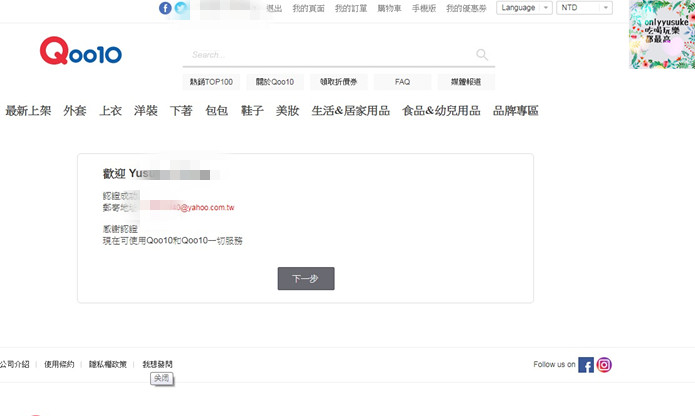Select 美妝 category menu
The width and height of the screenshot is (695, 416).
tap(288, 111)
